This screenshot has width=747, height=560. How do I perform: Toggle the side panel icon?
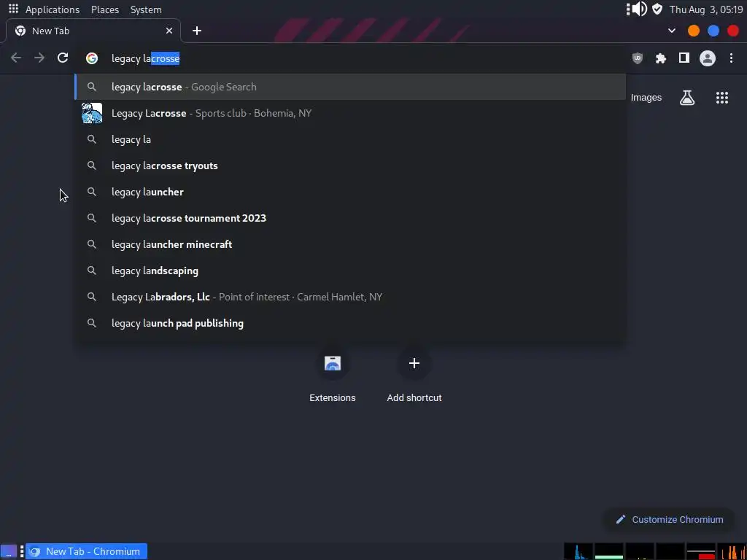point(684,58)
